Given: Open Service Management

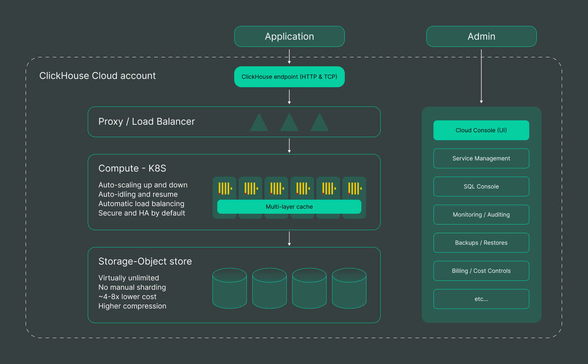Looking at the screenshot, I should 481,158.
